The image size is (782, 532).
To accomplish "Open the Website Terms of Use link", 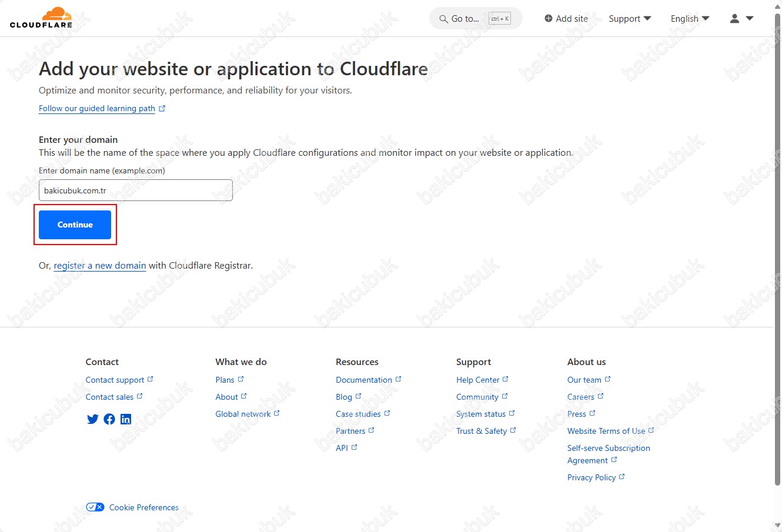I will pyautogui.click(x=606, y=431).
